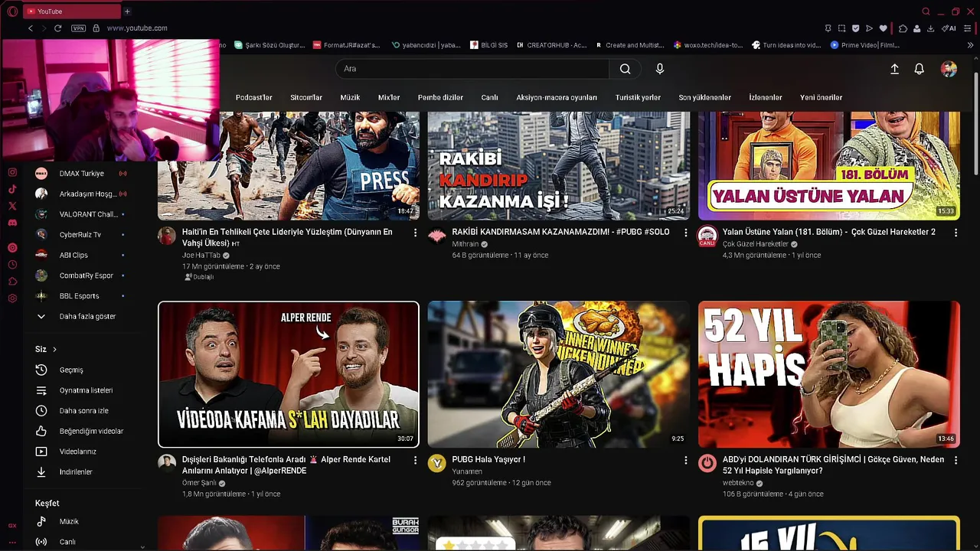Open the Alper Rende video thumbnail
The image size is (980, 551).
pyautogui.click(x=289, y=374)
